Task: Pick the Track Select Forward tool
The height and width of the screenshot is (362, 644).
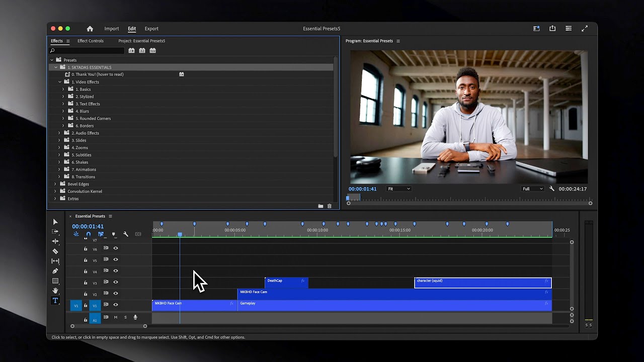Action: [55, 232]
